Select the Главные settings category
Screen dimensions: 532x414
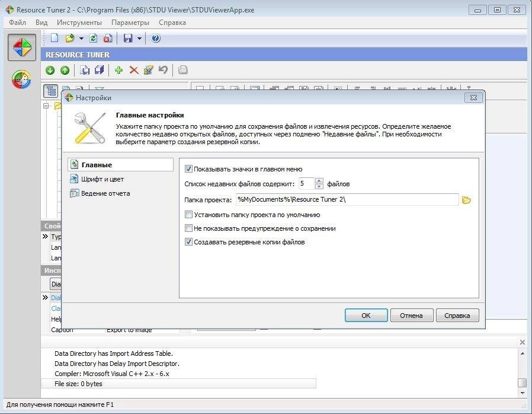coord(120,165)
